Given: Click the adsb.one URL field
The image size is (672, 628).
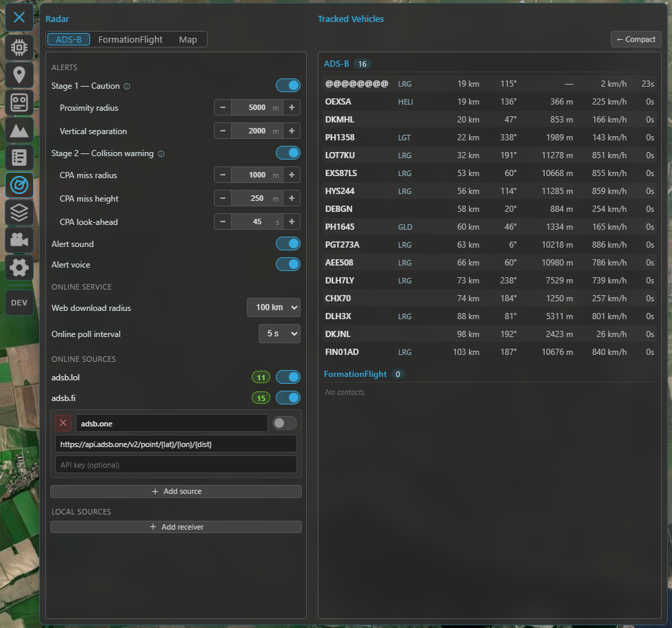Looking at the screenshot, I should tap(176, 444).
